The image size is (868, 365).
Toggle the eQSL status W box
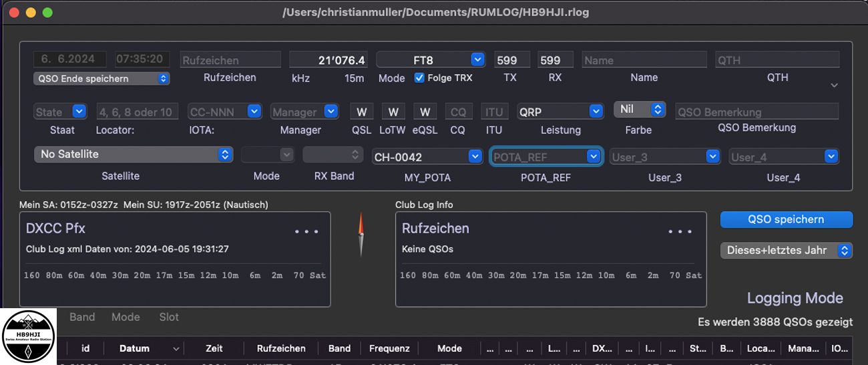pos(425,112)
